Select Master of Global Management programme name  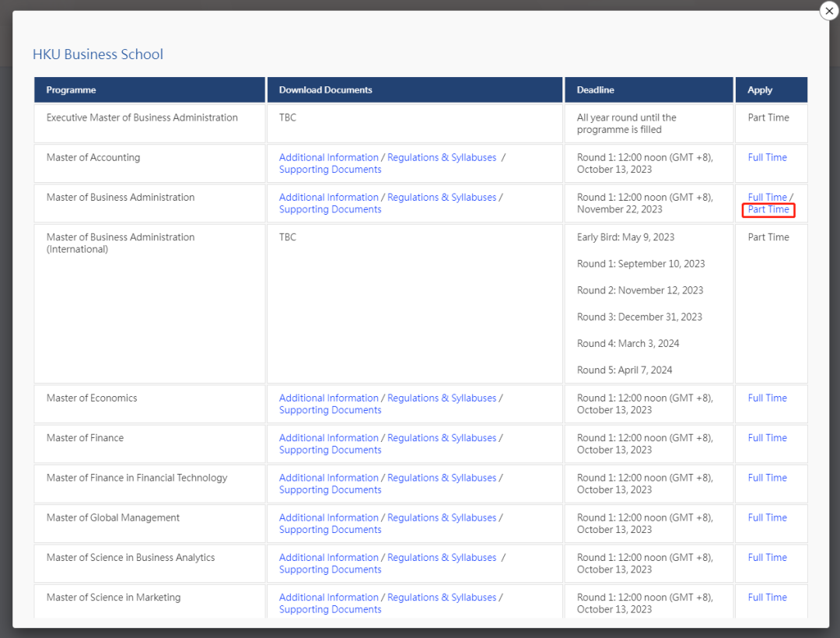coord(113,517)
